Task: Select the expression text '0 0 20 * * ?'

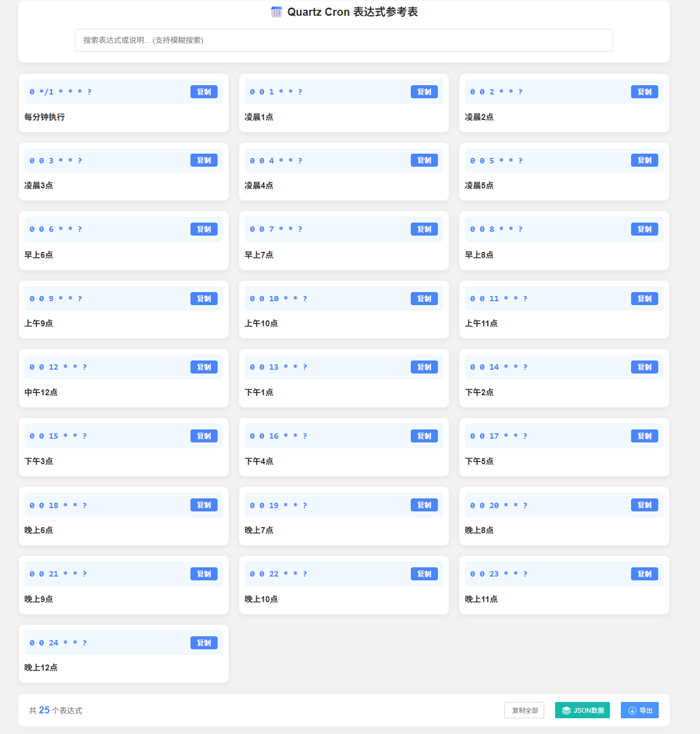Action: tap(499, 505)
